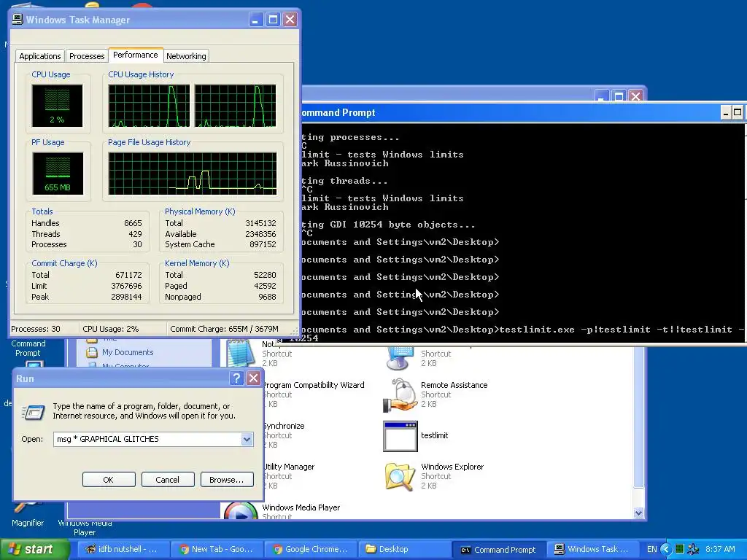Click the green Task Manager tray icon
Viewport: 747px width, 560px height.
680,549
